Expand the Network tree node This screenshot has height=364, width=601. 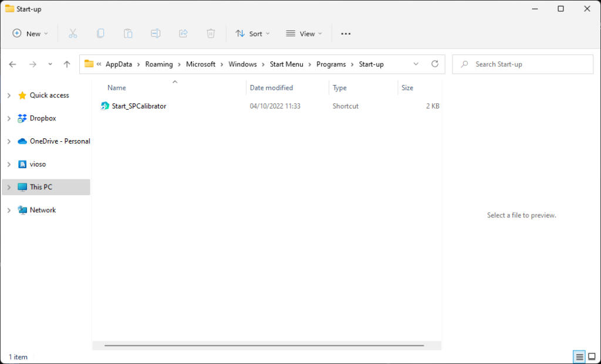pos(9,210)
